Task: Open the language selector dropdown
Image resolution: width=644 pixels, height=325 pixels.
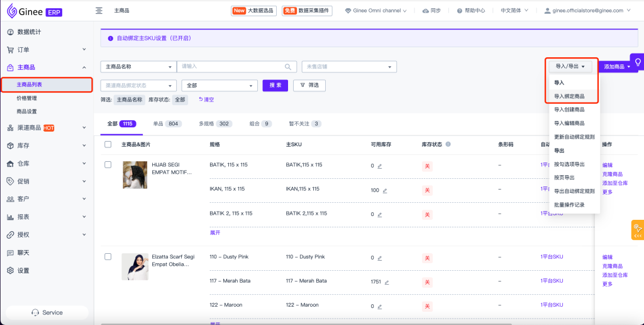Action: 514,11
